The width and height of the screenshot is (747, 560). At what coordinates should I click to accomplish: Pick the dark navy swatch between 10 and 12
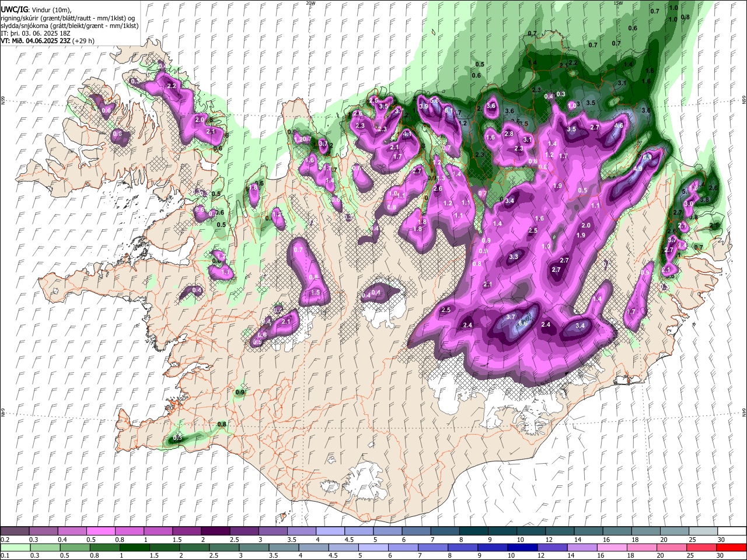point(523,547)
